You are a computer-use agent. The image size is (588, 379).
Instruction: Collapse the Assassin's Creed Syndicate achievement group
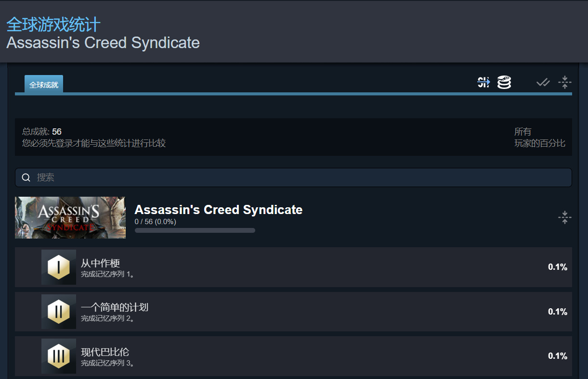pos(564,217)
